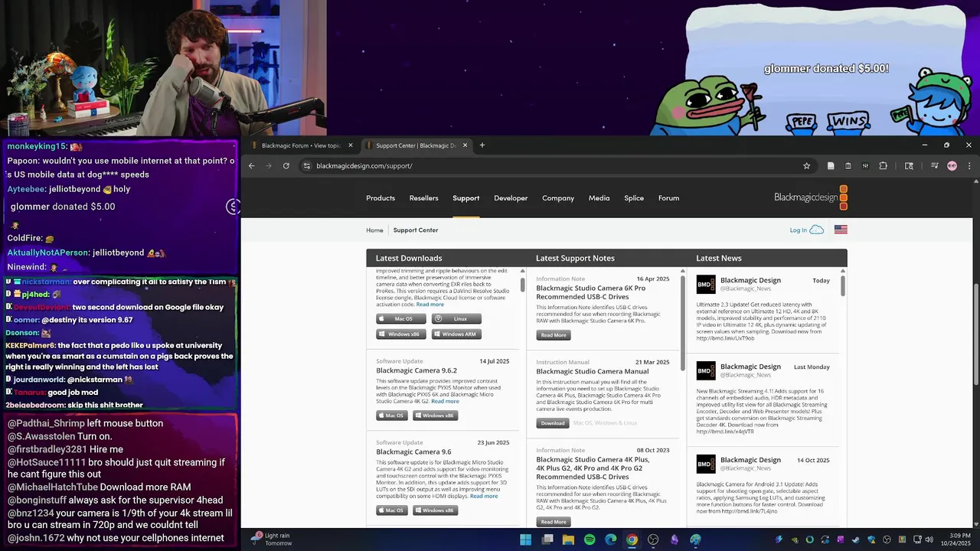Open the Splice menu item
This screenshot has height=551, width=980.
pyautogui.click(x=634, y=198)
